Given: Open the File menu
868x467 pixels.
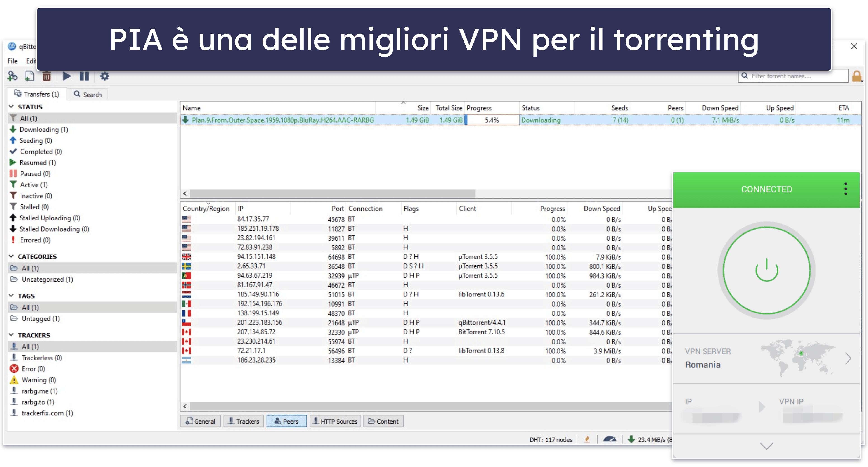Looking at the screenshot, I should click(12, 61).
